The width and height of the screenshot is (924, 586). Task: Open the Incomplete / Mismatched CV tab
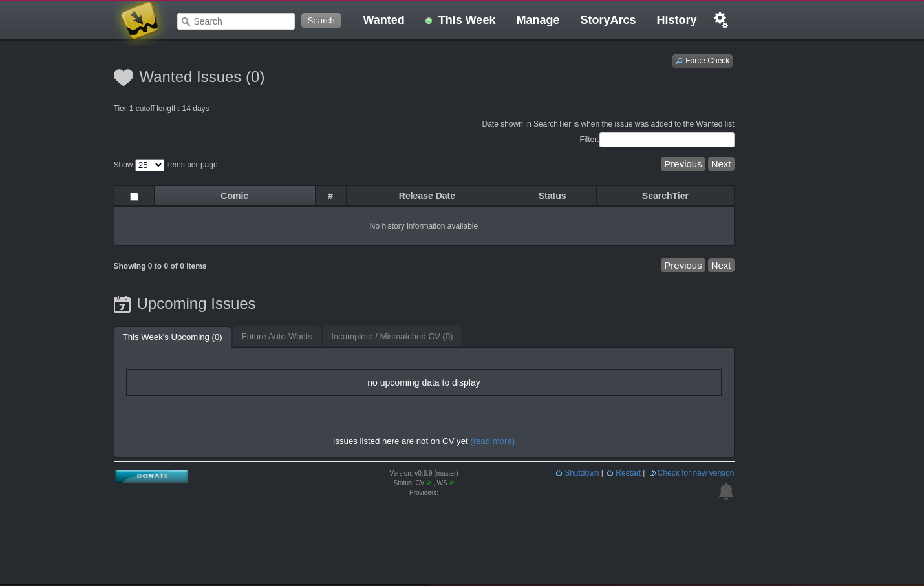coord(391,337)
